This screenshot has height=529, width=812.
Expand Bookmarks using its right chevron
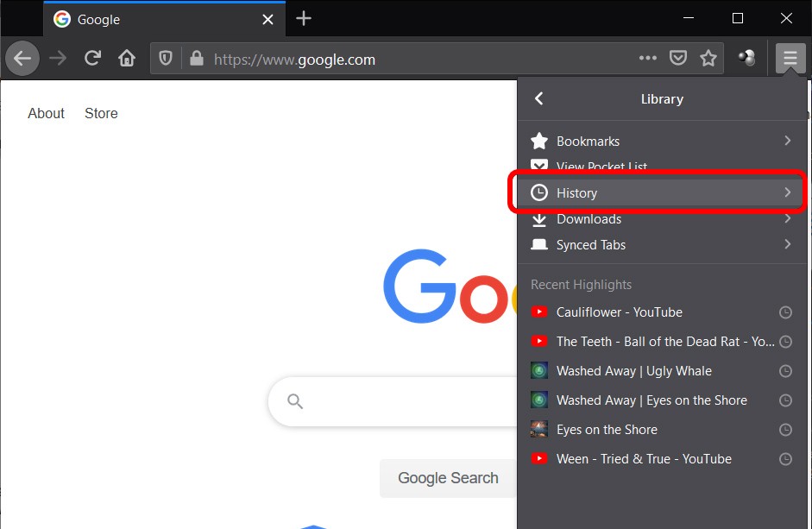[x=787, y=141]
